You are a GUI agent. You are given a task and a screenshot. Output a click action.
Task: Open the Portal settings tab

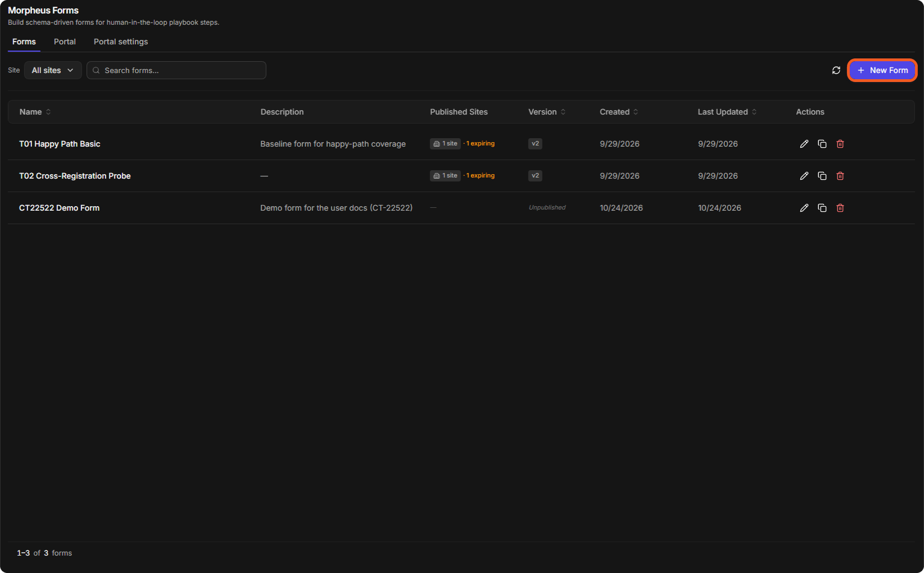pos(121,42)
